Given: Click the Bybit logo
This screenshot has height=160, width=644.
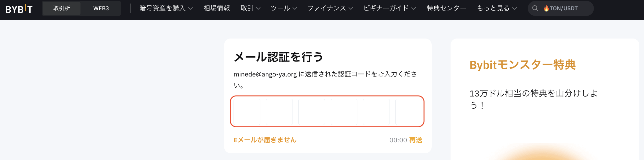Looking at the screenshot, I should [19, 9].
